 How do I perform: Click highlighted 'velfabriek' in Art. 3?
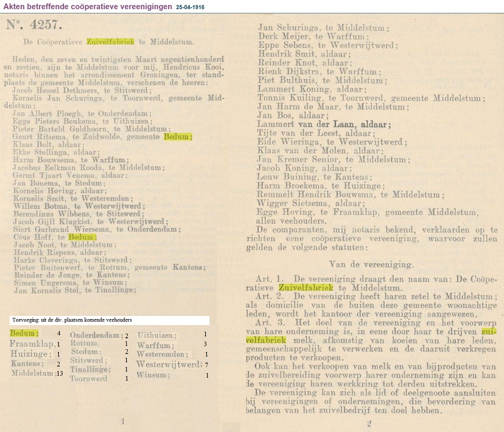266,340
